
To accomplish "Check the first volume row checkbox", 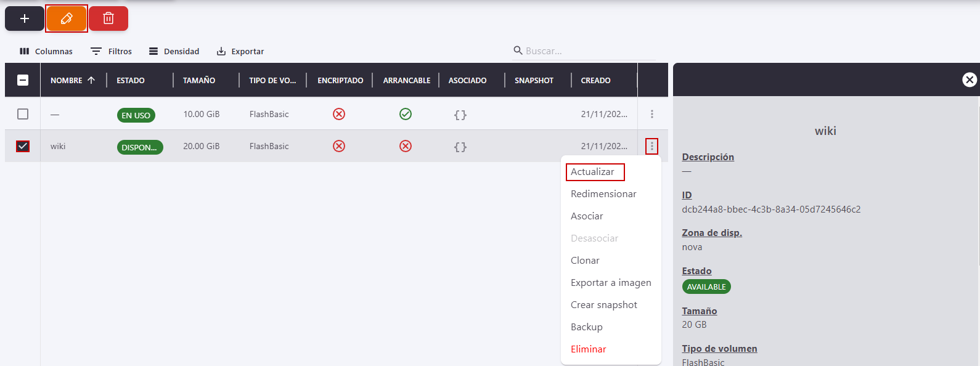I will (x=23, y=114).
